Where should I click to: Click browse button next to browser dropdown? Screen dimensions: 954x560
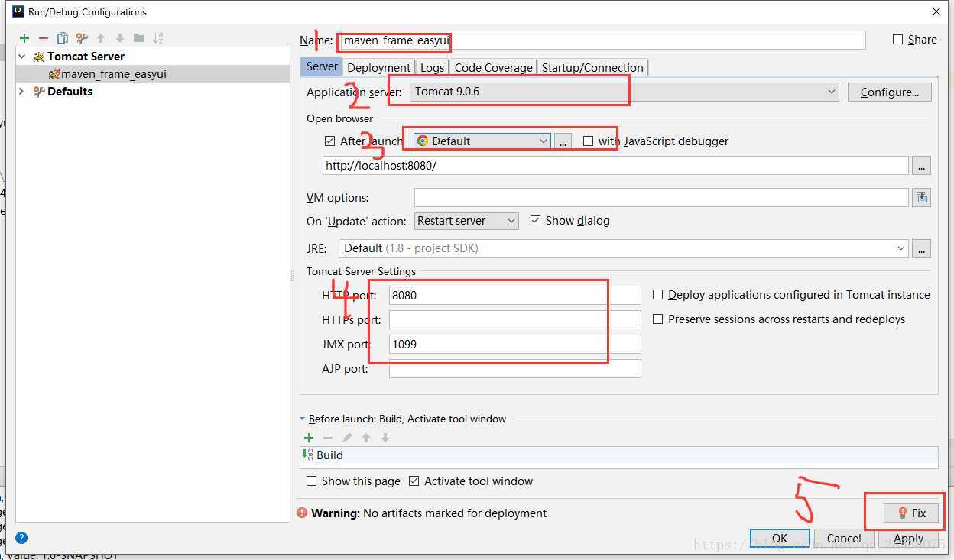tap(563, 141)
